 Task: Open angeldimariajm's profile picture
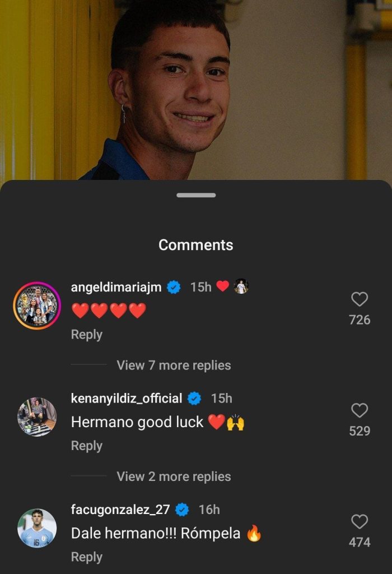37,305
